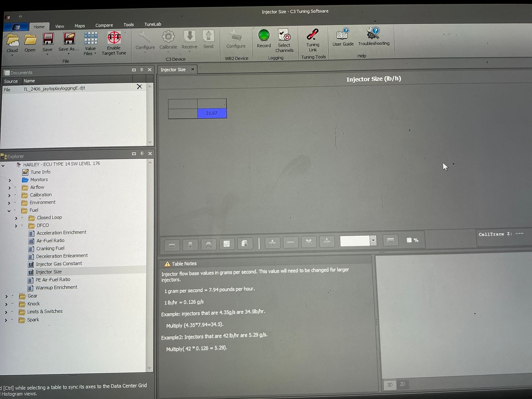Launch the Tuning Link tool
This screenshot has width=532, height=399.
coord(313,35)
